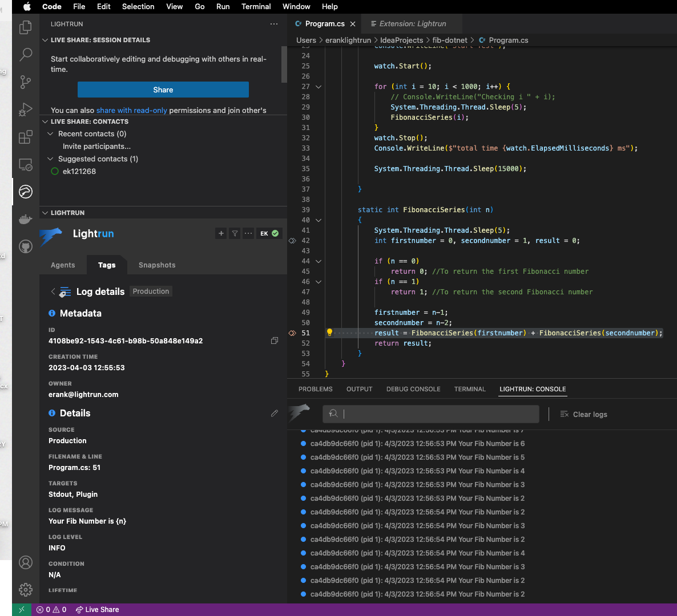Click the pencil edit icon beside Details

[275, 413]
